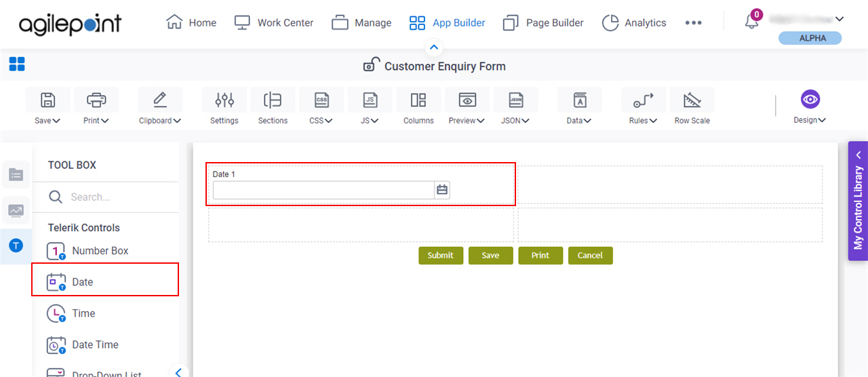Expand the Rules dropdown

[x=653, y=121]
